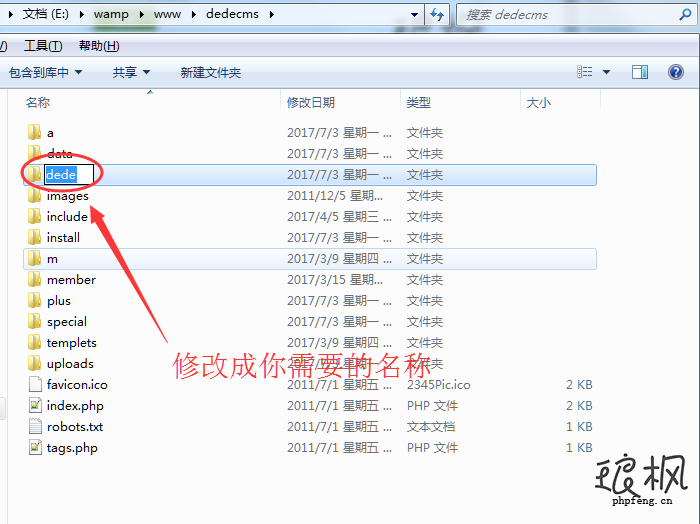Click the 2017/3/15 date of member
700x524 pixels.
335,279
